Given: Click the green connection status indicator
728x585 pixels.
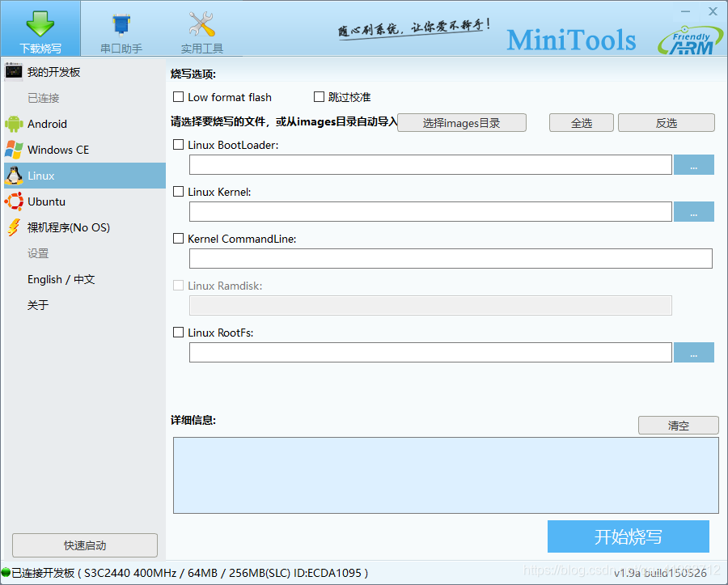Looking at the screenshot, I should (x=6, y=572).
